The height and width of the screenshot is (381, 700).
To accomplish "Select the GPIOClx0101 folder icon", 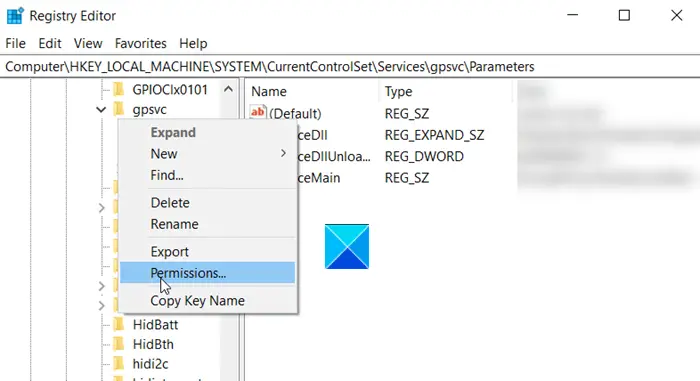I will 119,89.
